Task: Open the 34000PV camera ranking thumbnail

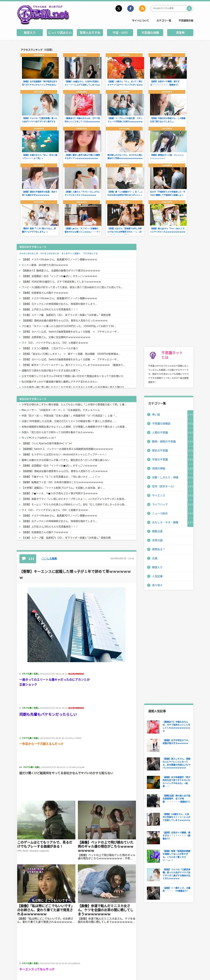Action: point(40,68)
